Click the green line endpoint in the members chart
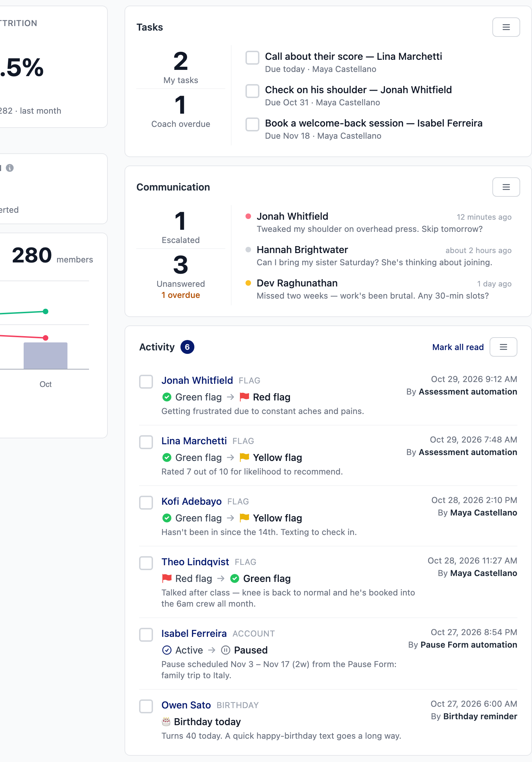This screenshot has width=532, height=762. tap(46, 311)
